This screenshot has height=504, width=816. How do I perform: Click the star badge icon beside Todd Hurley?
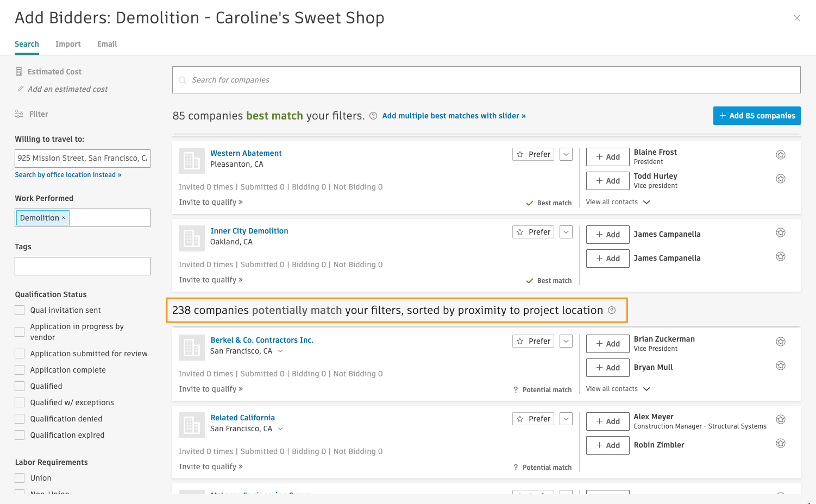click(x=780, y=179)
